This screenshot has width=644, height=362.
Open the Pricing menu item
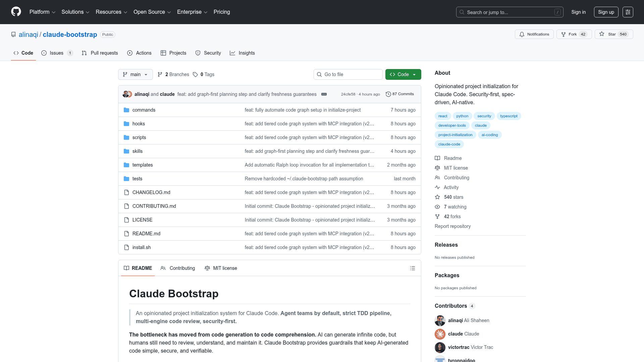pyautogui.click(x=222, y=12)
